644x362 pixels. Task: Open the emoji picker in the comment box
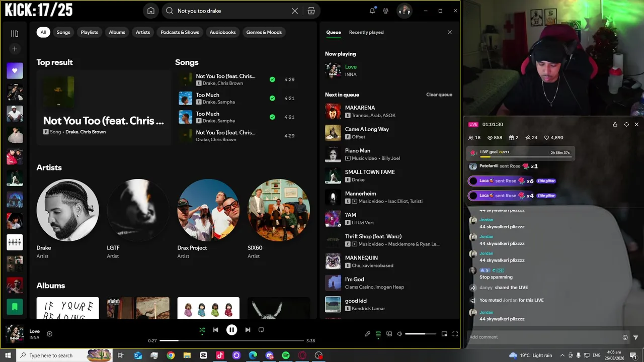[x=625, y=337]
